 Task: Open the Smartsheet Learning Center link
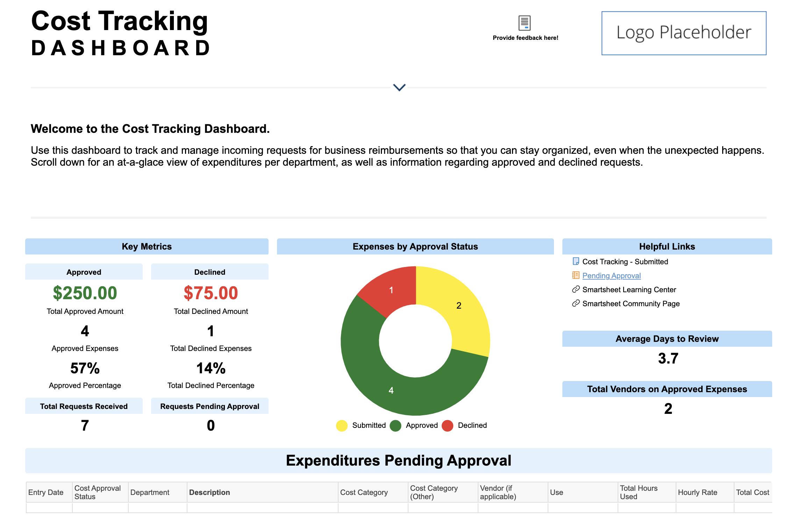coord(629,289)
